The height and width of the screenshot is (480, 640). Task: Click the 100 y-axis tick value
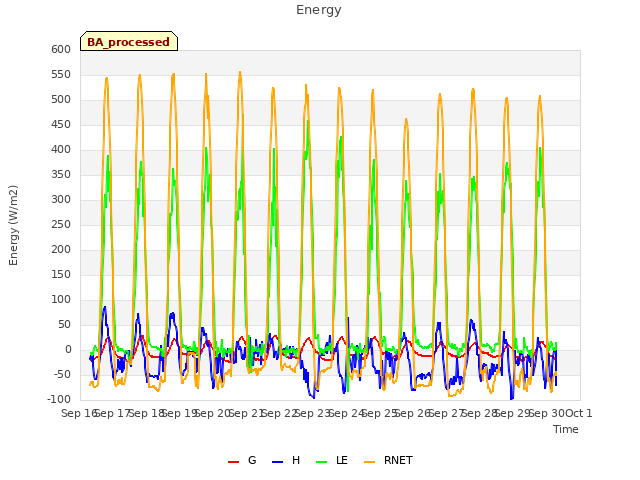click(61, 300)
